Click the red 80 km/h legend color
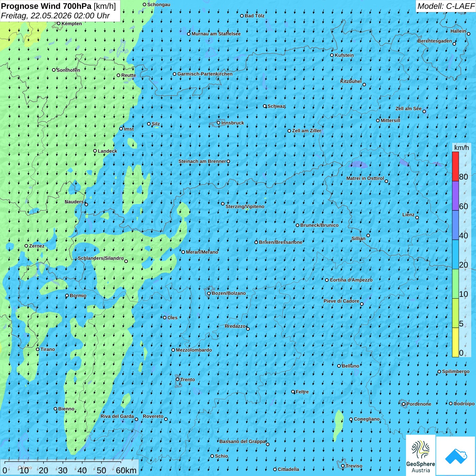This screenshot has height=476, width=476. coord(455,166)
